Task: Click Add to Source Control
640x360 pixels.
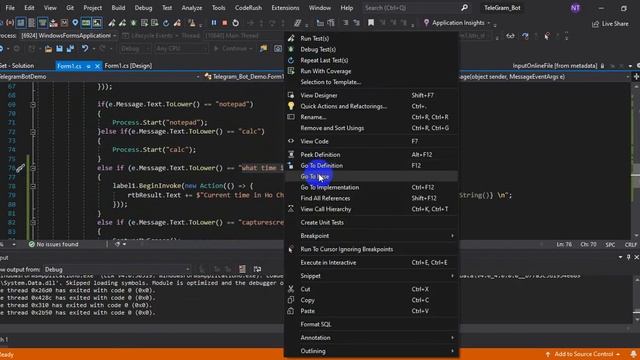Action: tap(583, 354)
